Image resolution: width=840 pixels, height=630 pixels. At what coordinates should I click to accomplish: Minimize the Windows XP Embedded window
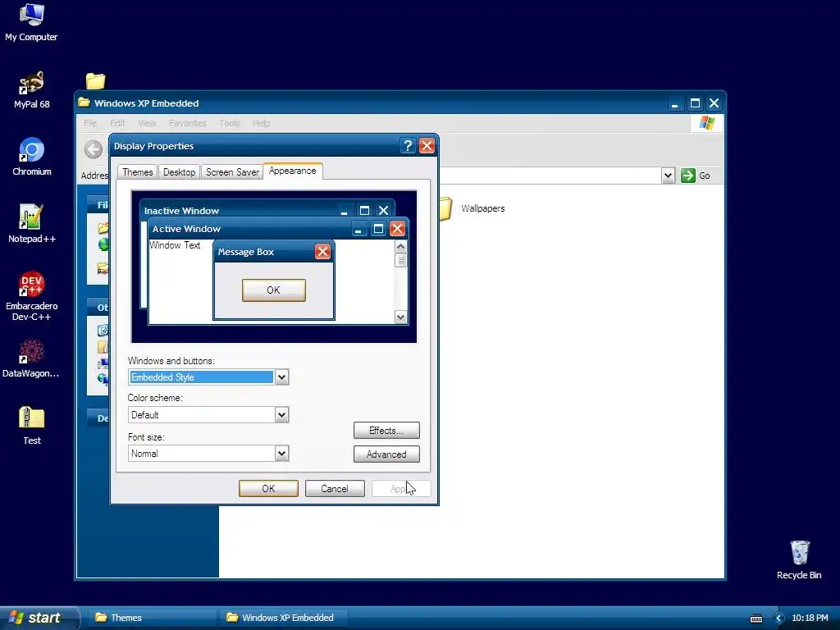675,103
